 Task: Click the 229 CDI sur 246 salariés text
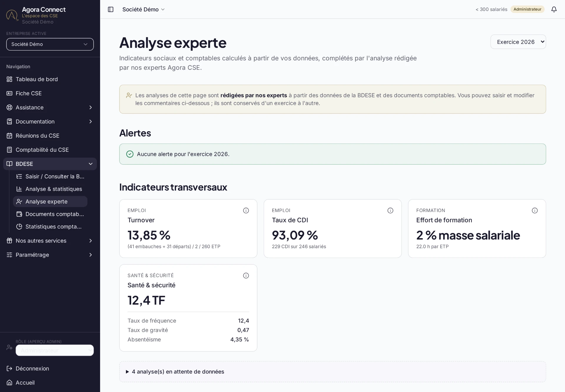click(299, 247)
